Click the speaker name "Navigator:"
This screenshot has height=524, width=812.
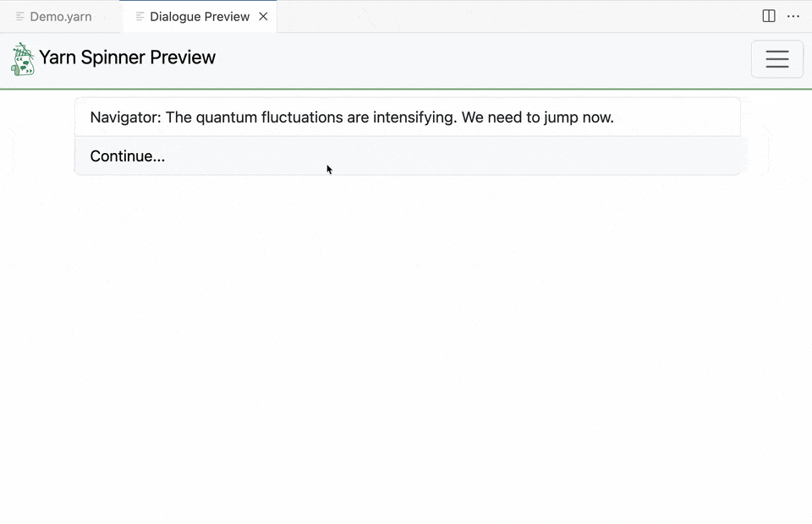125,117
